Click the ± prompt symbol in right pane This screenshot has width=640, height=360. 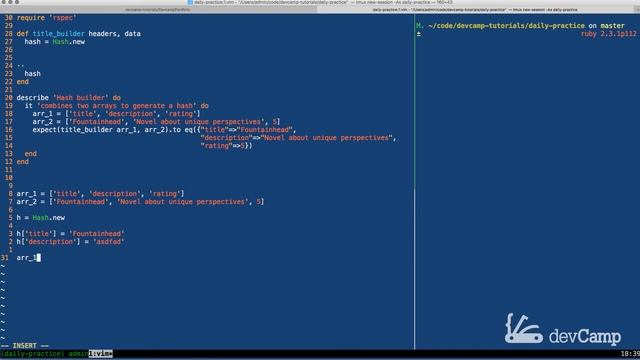(418, 33)
